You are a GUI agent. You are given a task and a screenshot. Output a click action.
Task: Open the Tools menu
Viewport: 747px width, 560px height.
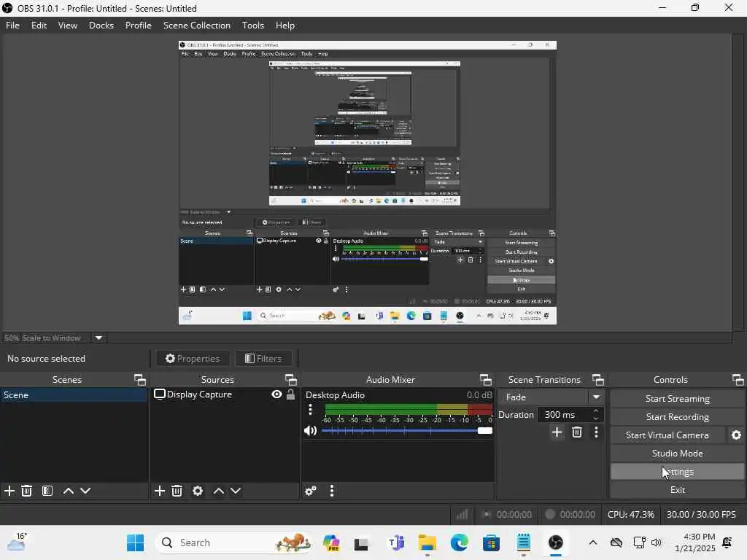tap(253, 26)
